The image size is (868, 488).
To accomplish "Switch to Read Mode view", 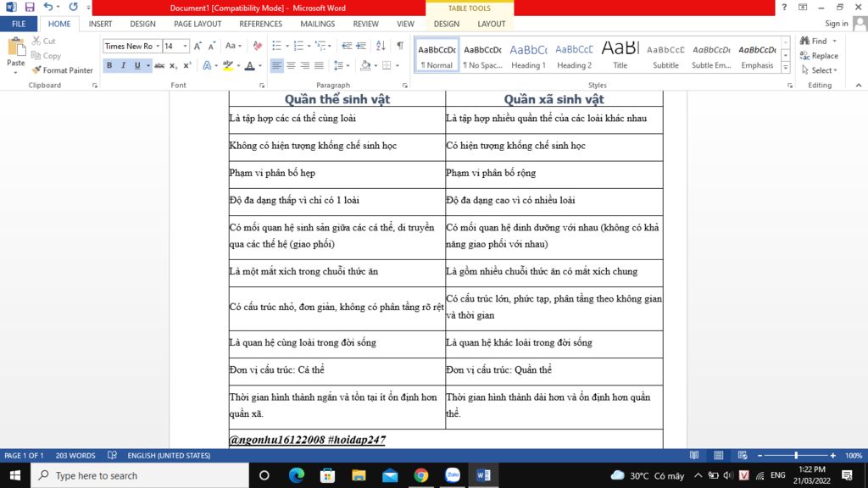I will pyautogui.click(x=693, y=455).
